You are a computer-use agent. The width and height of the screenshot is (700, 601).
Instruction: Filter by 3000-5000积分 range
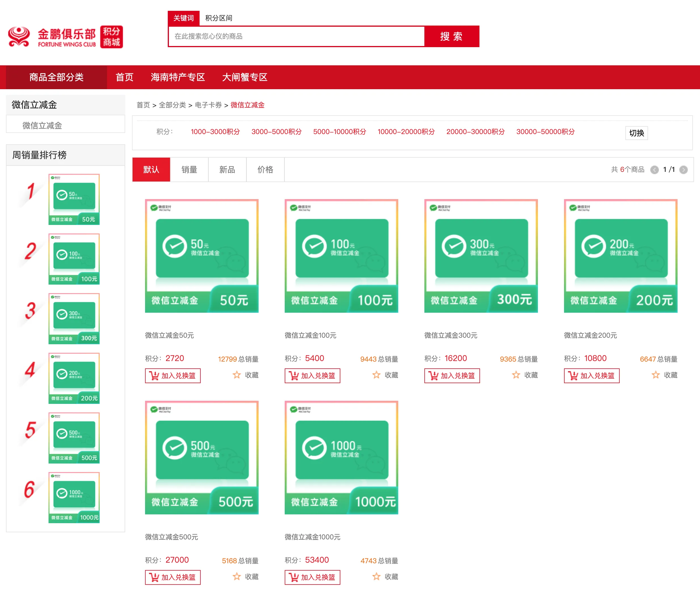(276, 132)
